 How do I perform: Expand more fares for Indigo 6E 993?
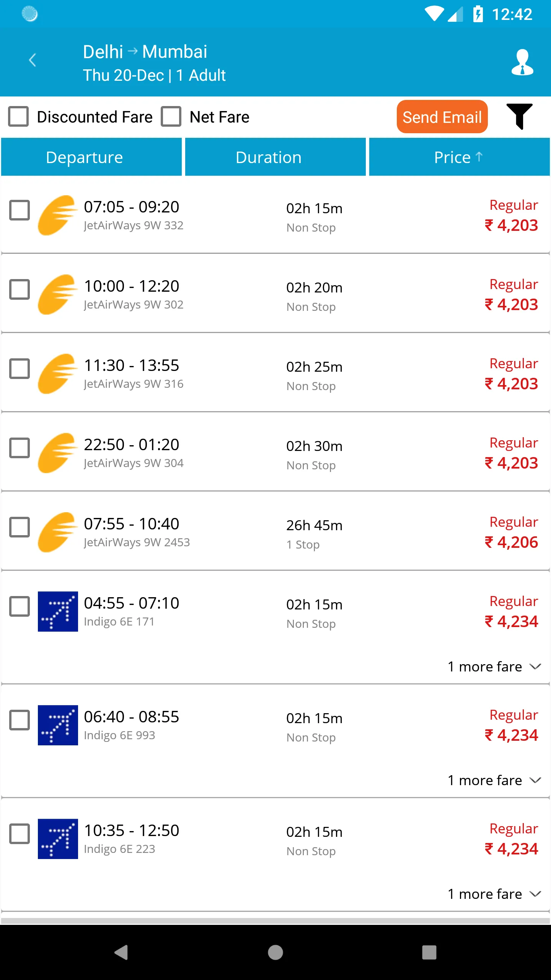494,780
